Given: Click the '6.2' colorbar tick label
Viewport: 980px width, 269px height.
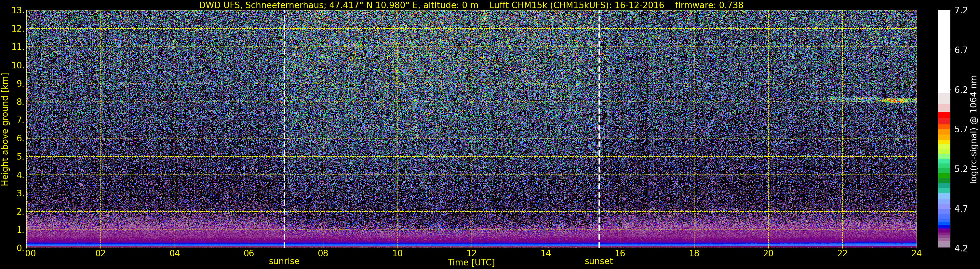Looking at the screenshot, I should (x=961, y=90).
